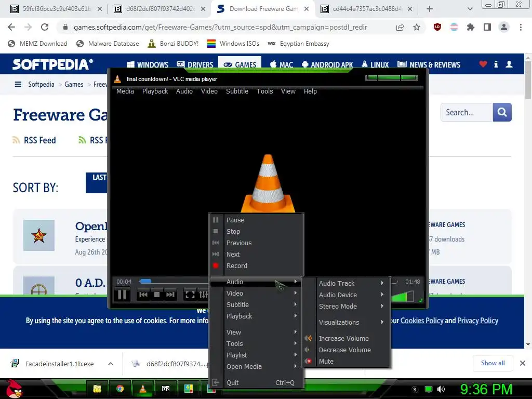Toggle Chrome side panel icon
This screenshot has width=532, height=399.
tap(487, 27)
